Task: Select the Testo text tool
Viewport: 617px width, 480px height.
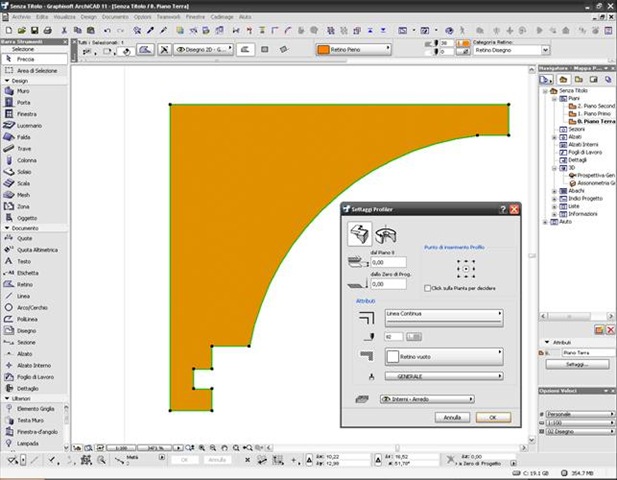Action: point(24,261)
